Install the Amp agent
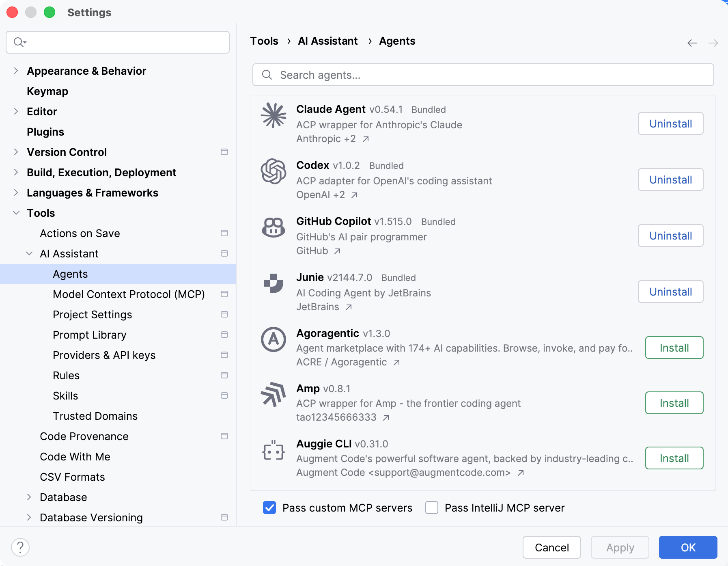Viewport: 728px width, 566px height. 674,403
